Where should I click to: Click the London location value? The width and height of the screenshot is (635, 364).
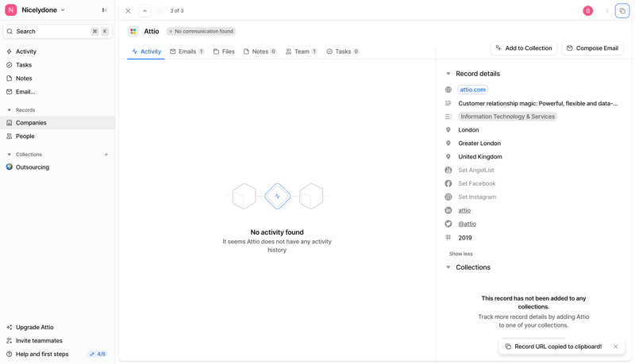(x=468, y=130)
